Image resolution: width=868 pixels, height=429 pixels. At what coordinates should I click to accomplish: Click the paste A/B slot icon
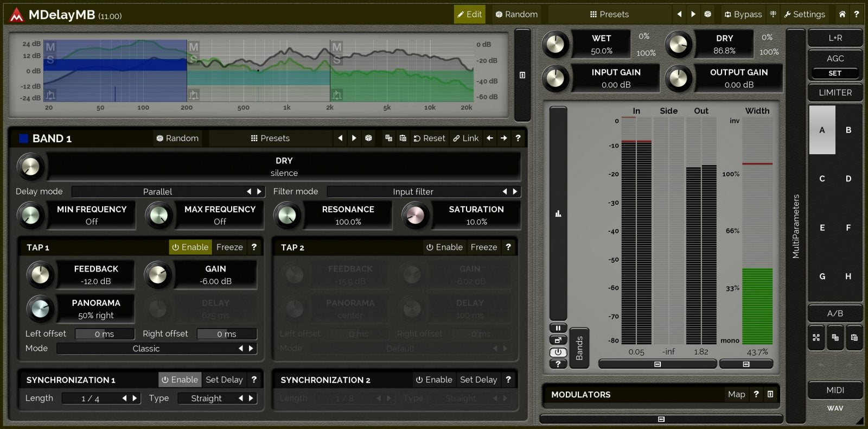pos(854,337)
